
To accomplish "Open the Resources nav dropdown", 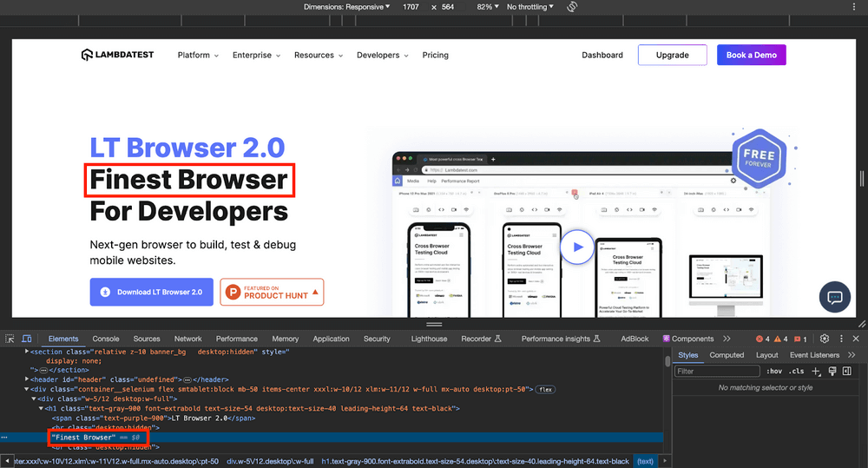I will coord(319,55).
